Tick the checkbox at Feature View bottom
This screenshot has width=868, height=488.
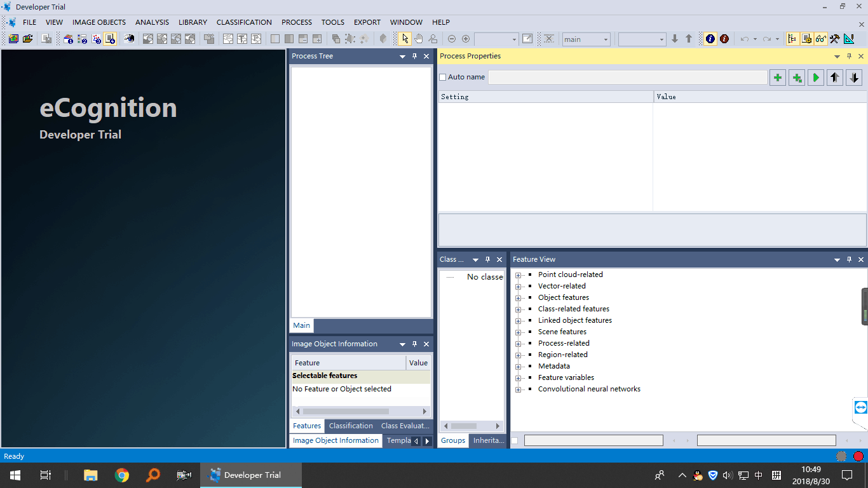515,440
